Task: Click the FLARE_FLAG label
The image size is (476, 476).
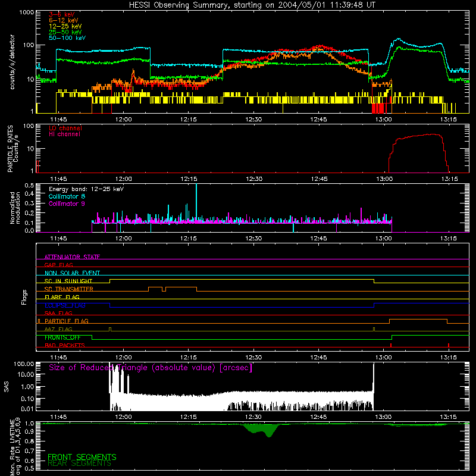Action: [62, 297]
